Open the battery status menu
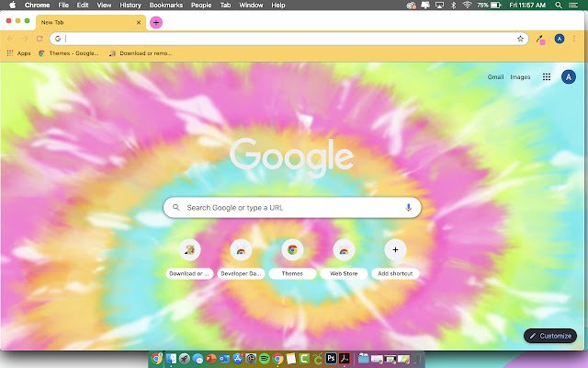This screenshot has height=368, width=588. [x=489, y=5]
